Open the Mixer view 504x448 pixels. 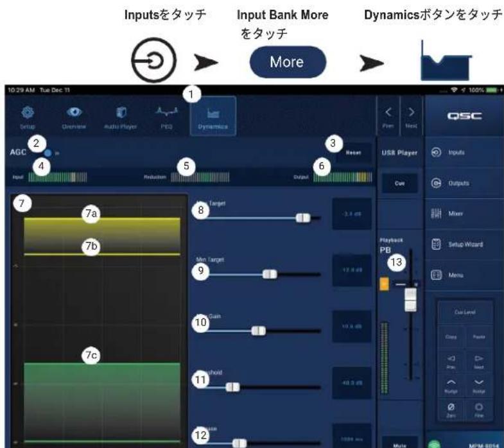(x=464, y=214)
